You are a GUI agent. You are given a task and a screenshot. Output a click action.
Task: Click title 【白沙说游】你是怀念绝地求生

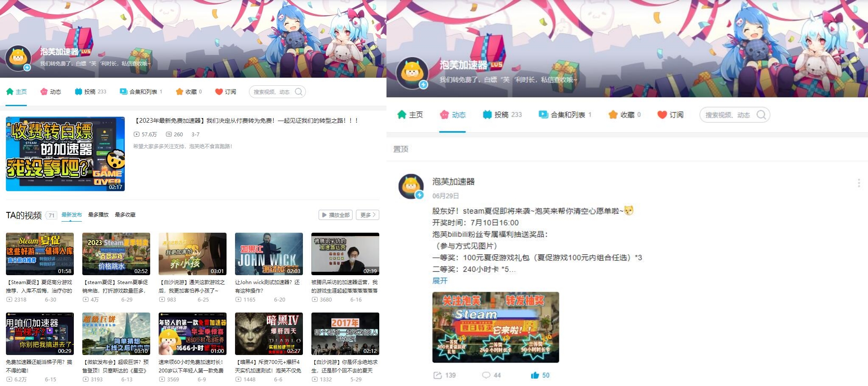345,366
